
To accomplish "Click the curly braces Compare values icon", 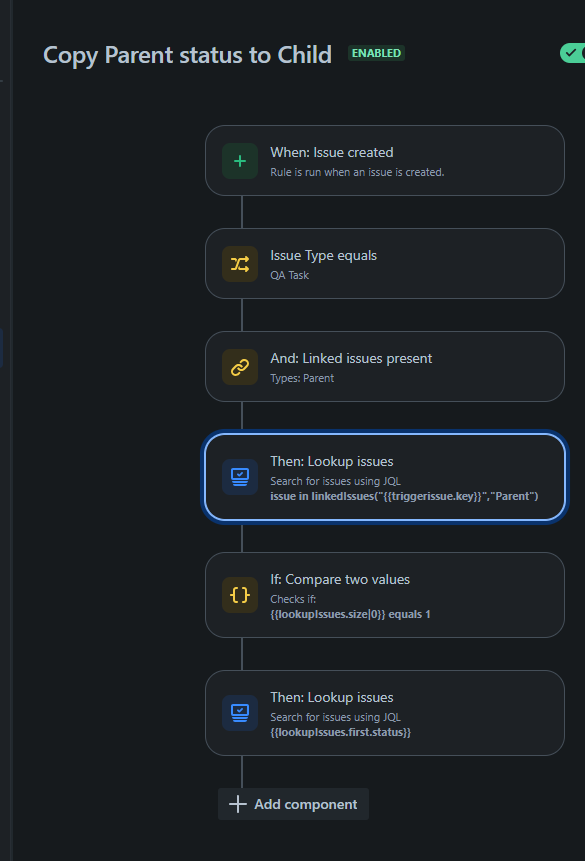I will point(240,595).
